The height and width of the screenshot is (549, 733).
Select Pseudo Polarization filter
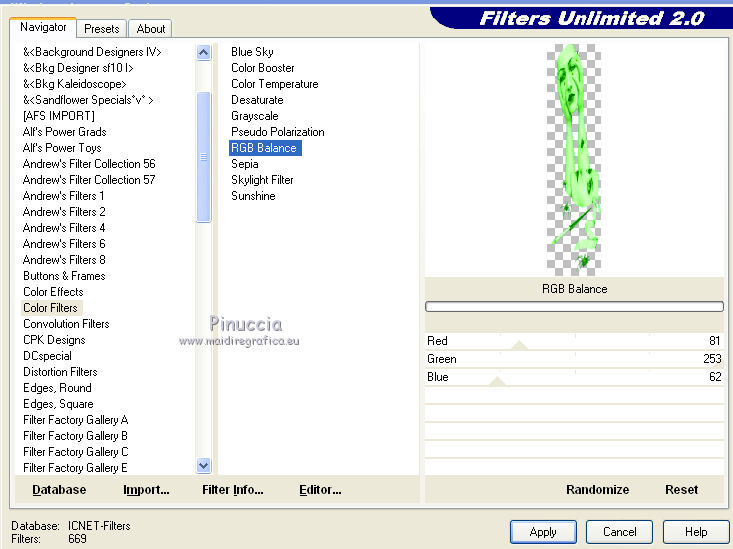pos(278,132)
